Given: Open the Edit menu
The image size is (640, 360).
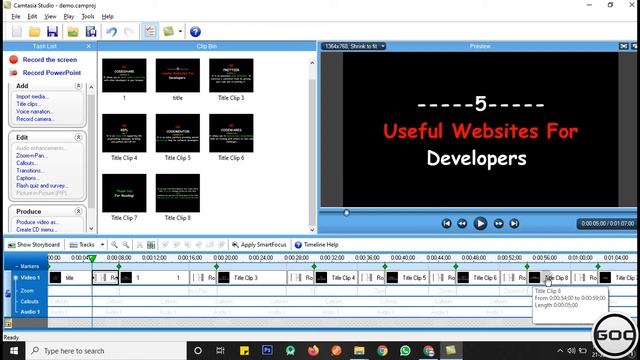Looking at the screenshot, I should [x=32, y=16].
